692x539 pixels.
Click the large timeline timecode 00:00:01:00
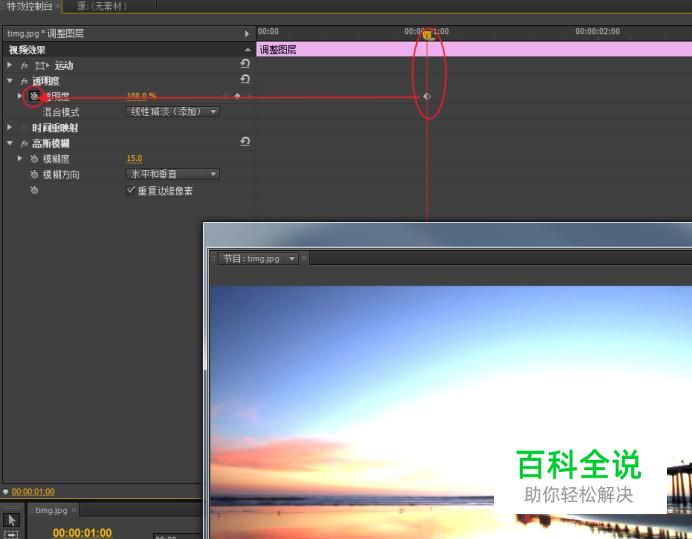(x=82, y=533)
